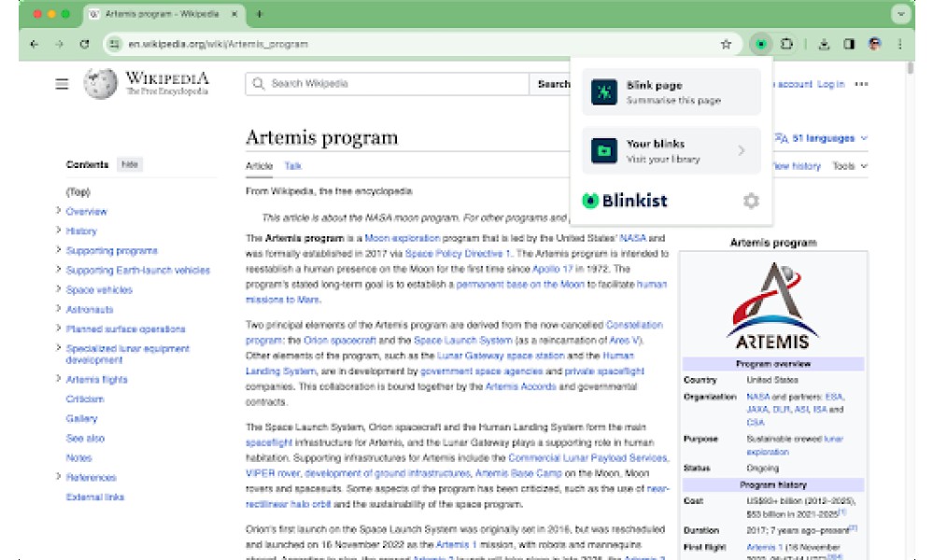The image size is (934, 560).
Task: Expand the Astronauts section arrow
Action: click(58, 308)
